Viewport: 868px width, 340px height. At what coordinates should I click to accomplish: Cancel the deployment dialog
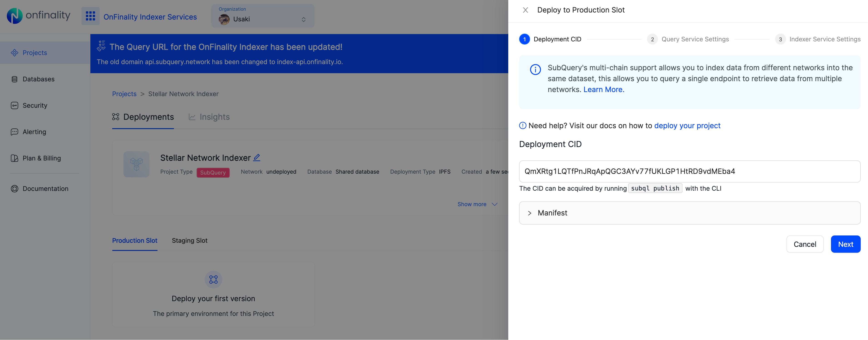coord(804,245)
